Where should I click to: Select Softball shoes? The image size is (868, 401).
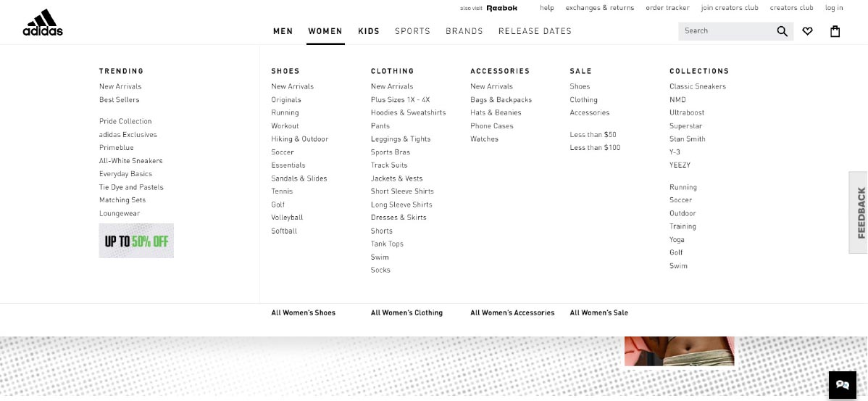coord(284,231)
